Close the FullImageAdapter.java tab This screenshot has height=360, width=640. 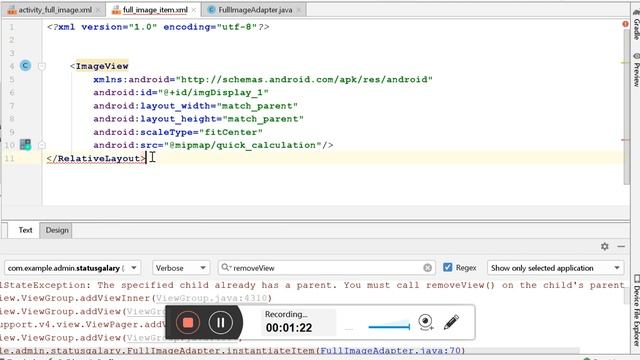[x=299, y=10]
